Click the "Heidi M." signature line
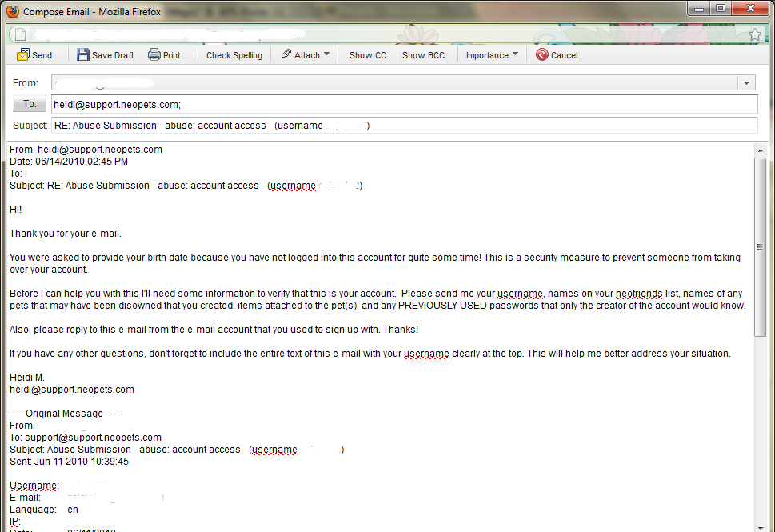Screen dimensions: 775x532 27,378
